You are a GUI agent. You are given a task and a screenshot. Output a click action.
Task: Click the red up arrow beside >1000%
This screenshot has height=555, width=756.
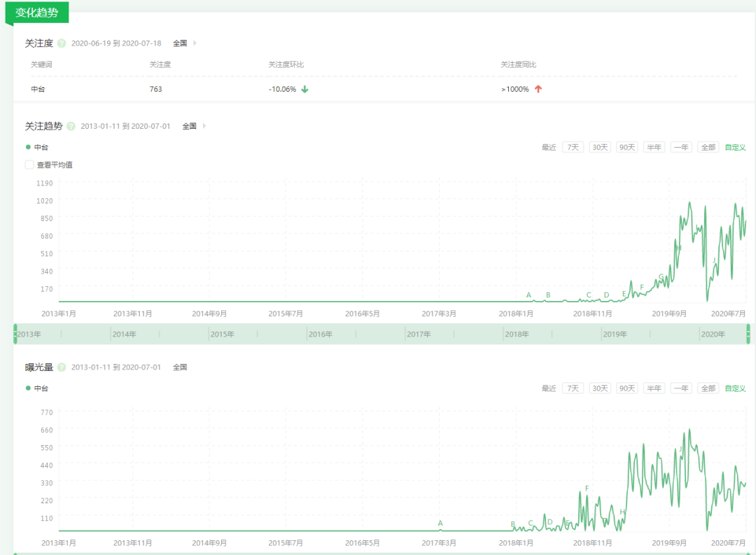click(x=538, y=89)
